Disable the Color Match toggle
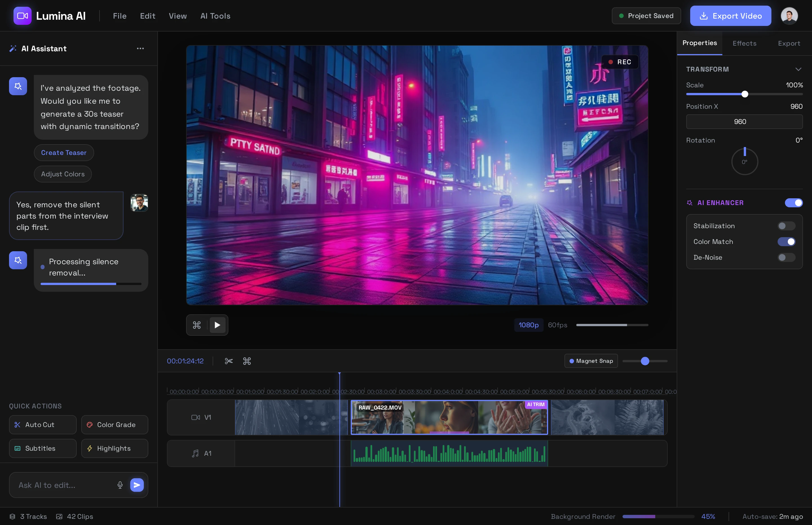812x525 pixels. 786,242
